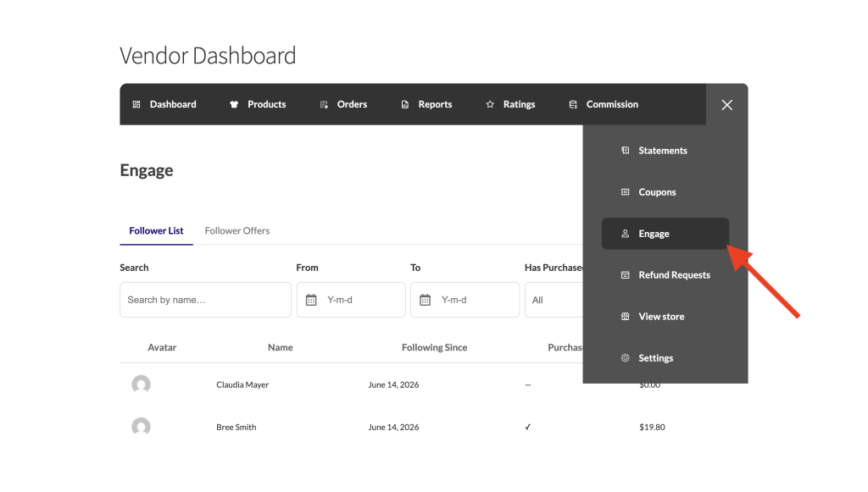
Task: Click the Name column header
Action: coord(280,347)
